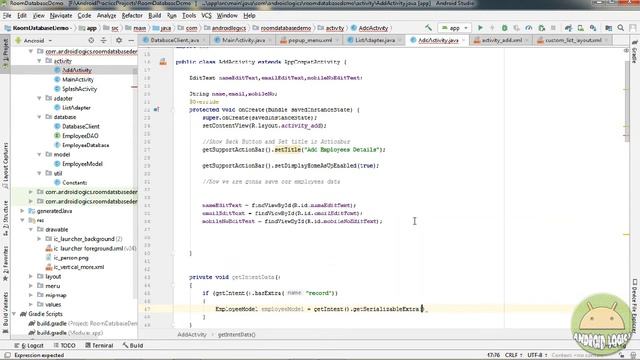Open the Logcat tool window
Screen dimensions: 640x360
click(29, 346)
